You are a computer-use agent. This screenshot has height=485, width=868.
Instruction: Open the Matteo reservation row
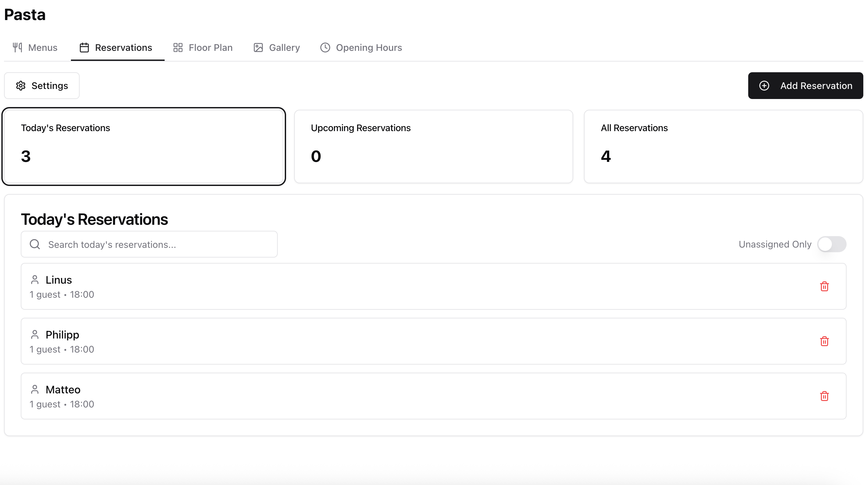433,396
